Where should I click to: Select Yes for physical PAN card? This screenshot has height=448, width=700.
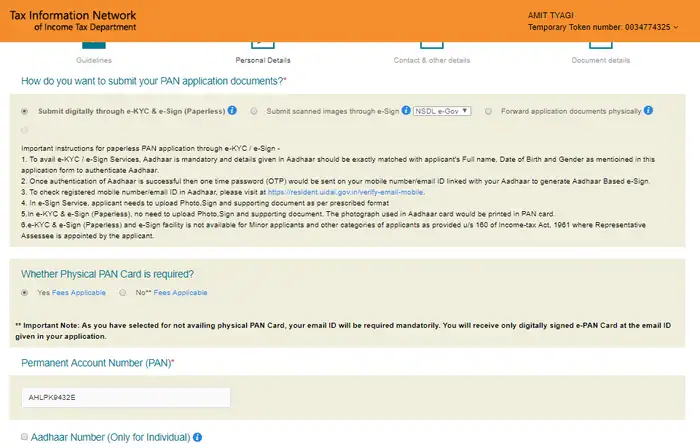coord(25,293)
